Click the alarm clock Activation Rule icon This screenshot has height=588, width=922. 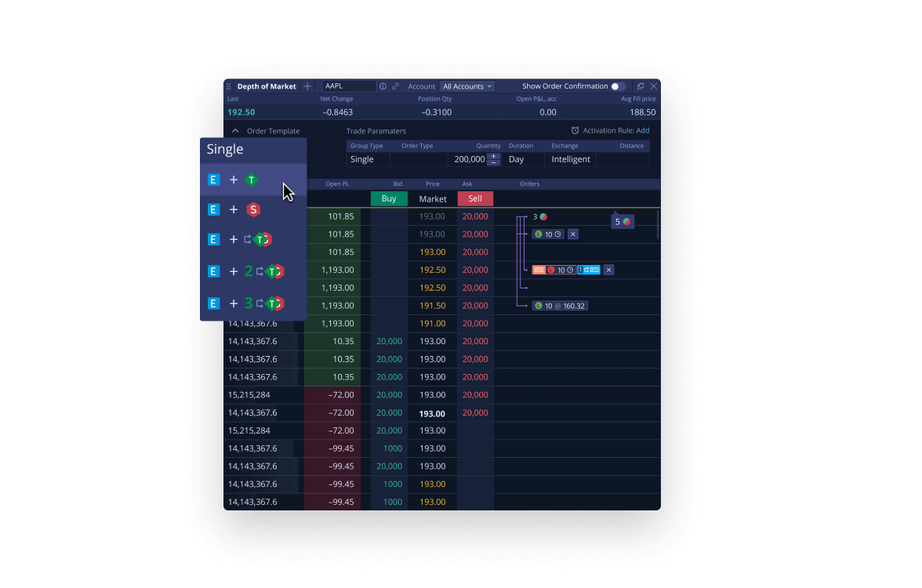[575, 131]
